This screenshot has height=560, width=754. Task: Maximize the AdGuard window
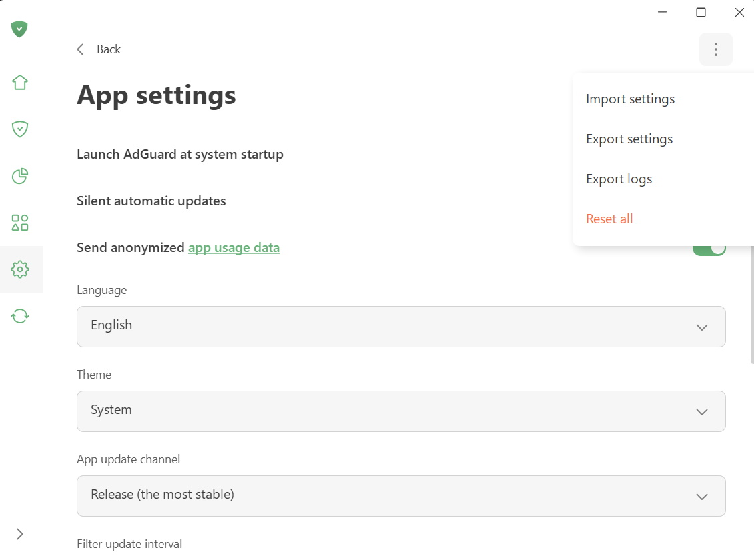[x=701, y=12]
